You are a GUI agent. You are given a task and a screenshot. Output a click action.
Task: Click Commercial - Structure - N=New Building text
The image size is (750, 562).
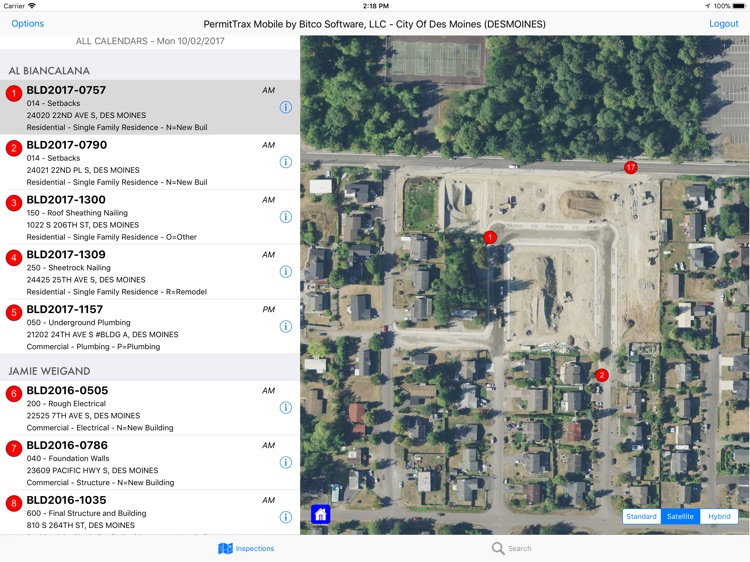100,483
